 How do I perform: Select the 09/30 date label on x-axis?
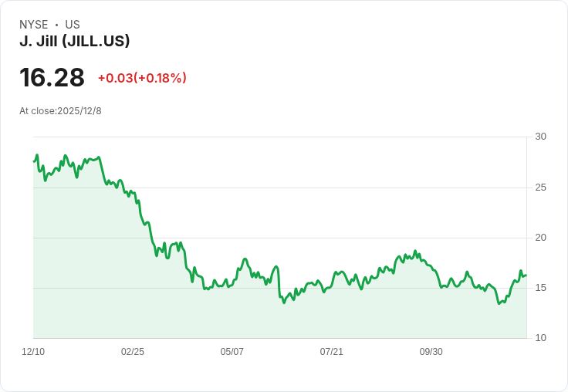click(x=431, y=352)
